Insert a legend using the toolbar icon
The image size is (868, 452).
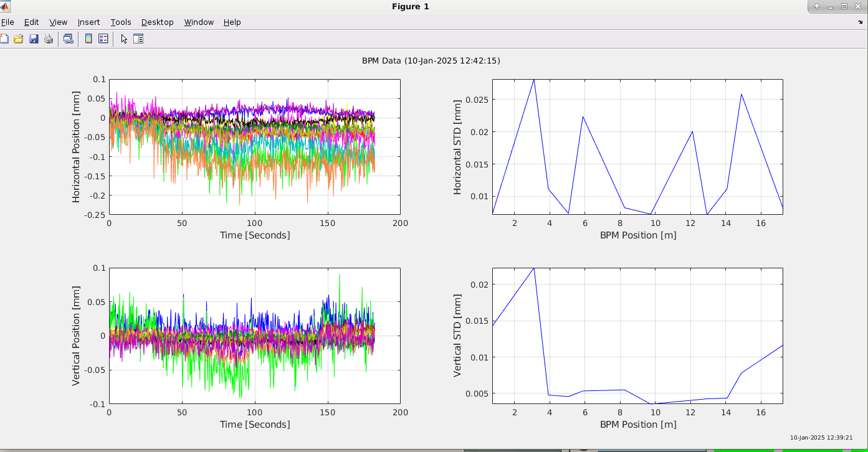tap(103, 39)
